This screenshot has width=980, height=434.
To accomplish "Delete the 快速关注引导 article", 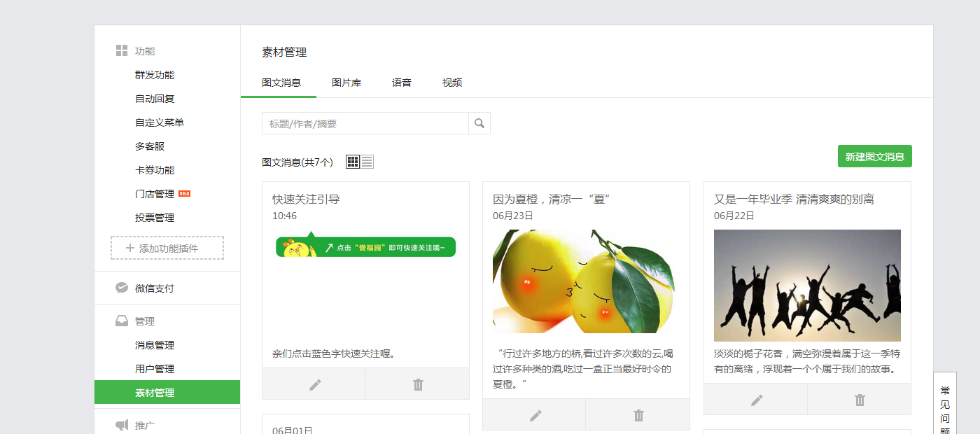I will click(x=418, y=384).
